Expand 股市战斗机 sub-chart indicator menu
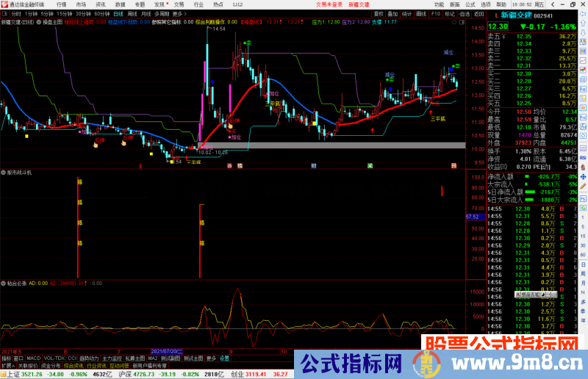 [4, 173]
